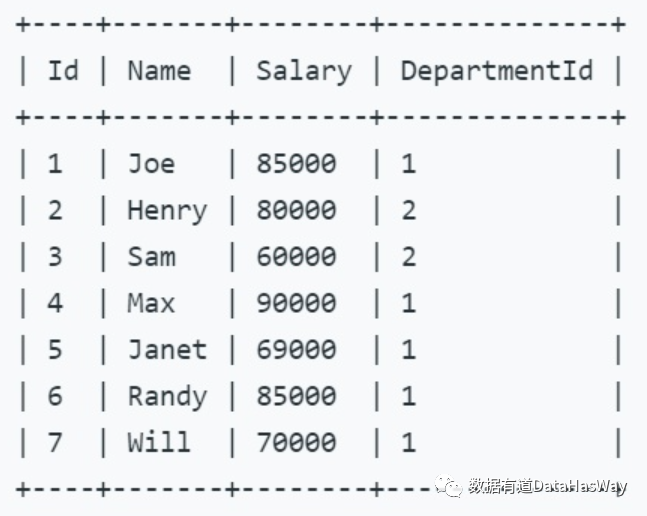Image resolution: width=647 pixels, height=516 pixels.
Task: Click the salary value 60000
Action: click(x=295, y=257)
